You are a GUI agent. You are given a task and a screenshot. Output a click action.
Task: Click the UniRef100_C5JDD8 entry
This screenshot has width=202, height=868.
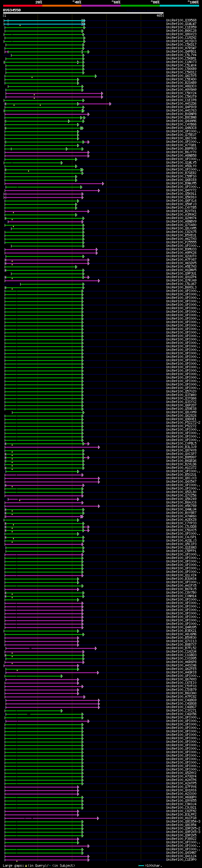pyautogui.click(x=181, y=527)
